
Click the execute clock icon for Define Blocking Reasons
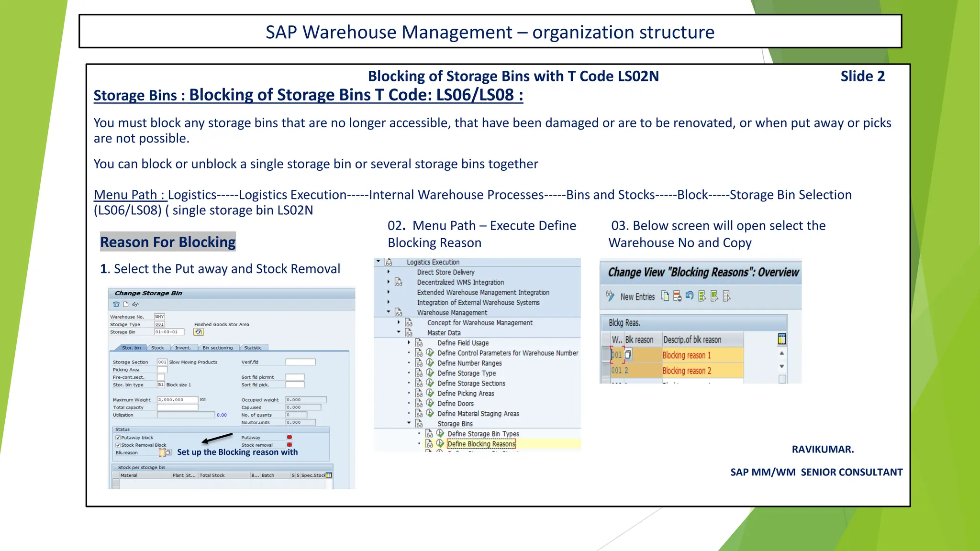click(x=440, y=444)
